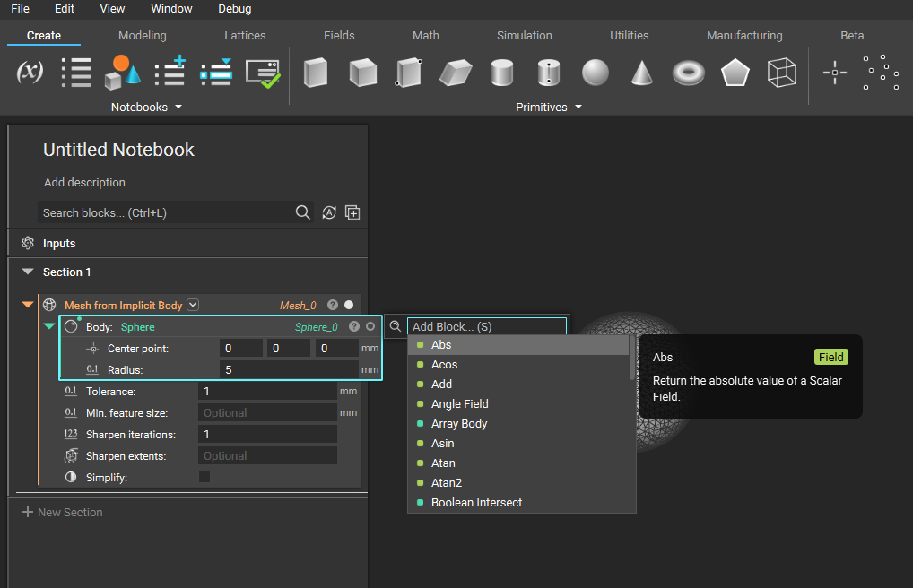Toggle visibility circle of Sphere_0
This screenshot has height=588, width=913.
(x=370, y=326)
